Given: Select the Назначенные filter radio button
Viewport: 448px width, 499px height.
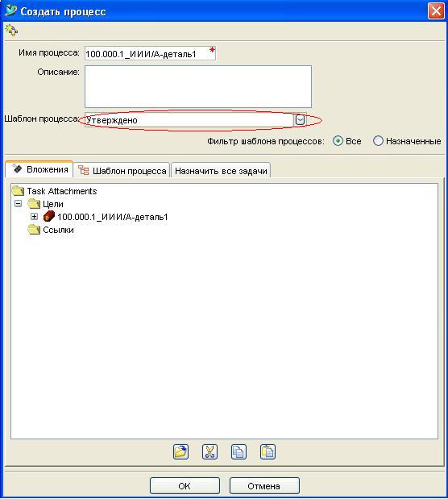Looking at the screenshot, I should (378, 141).
